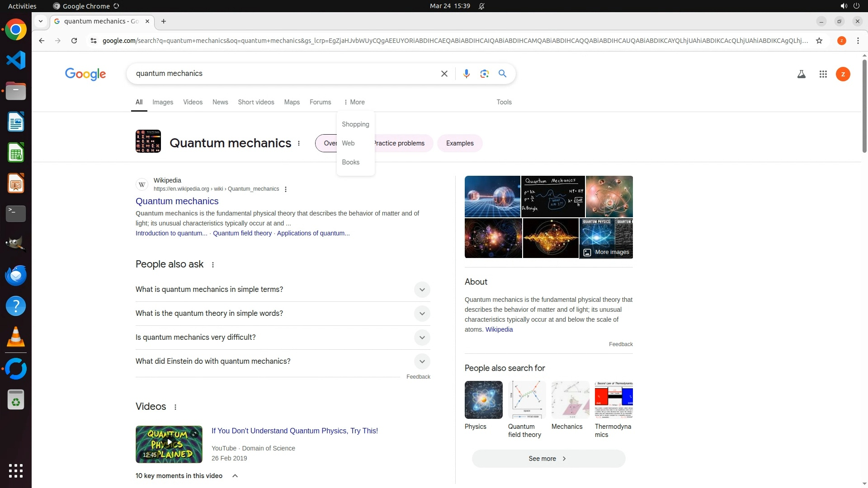Play the Quantum Physics Explained video thumbnail
The height and width of the screenshot is (488, 868).
tap(169, 444)
